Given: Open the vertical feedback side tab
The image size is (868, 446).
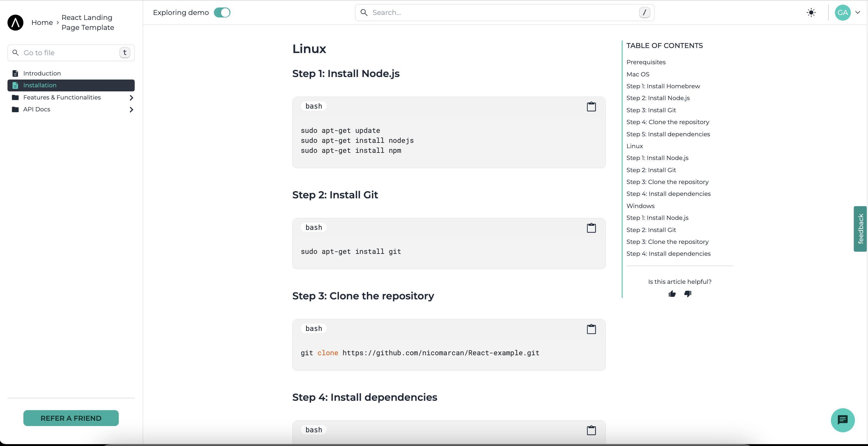Looking at the screenshot, I should click(x=860, y=229).
